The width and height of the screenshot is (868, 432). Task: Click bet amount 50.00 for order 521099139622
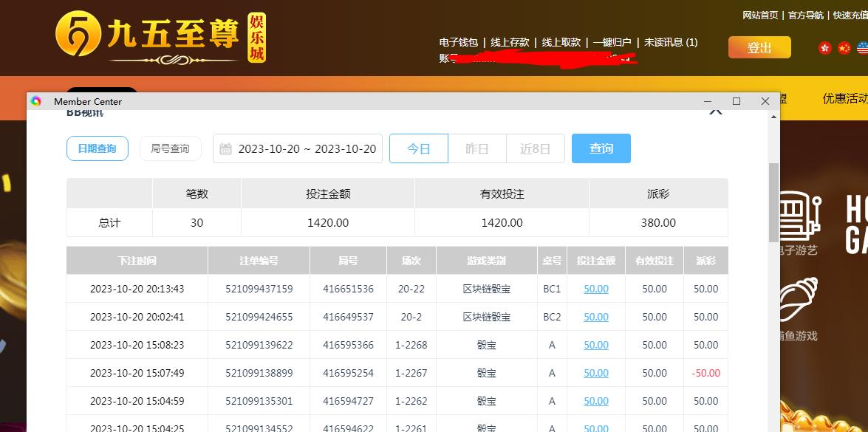point(596,345)
